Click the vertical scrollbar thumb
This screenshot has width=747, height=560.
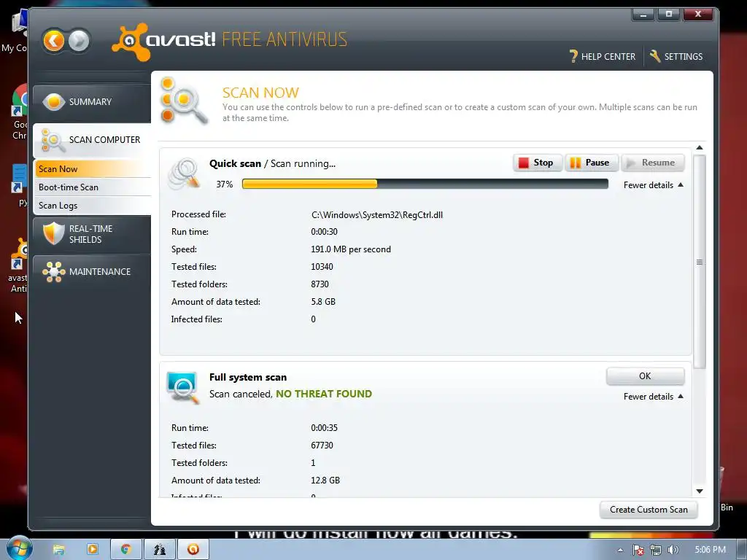click(700, 262)
